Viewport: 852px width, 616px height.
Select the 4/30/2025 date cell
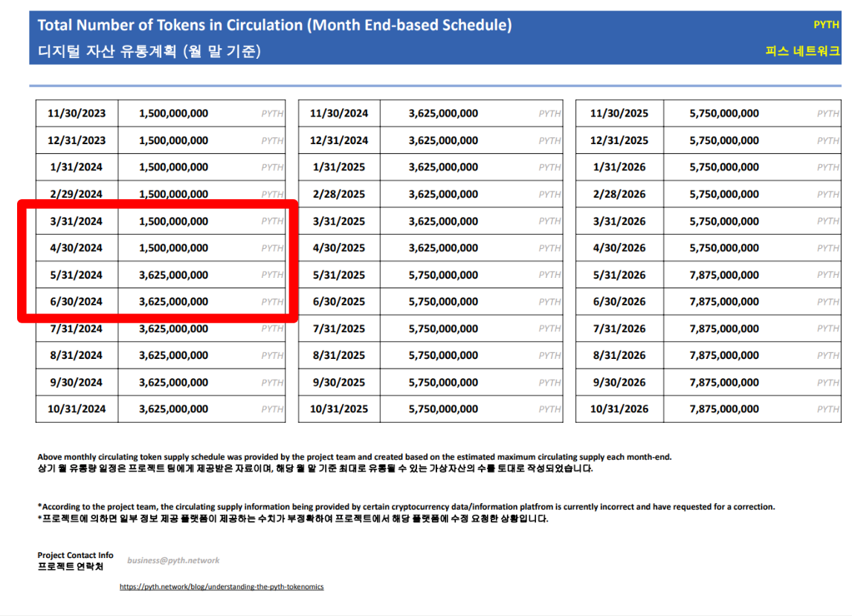point(339,247)
